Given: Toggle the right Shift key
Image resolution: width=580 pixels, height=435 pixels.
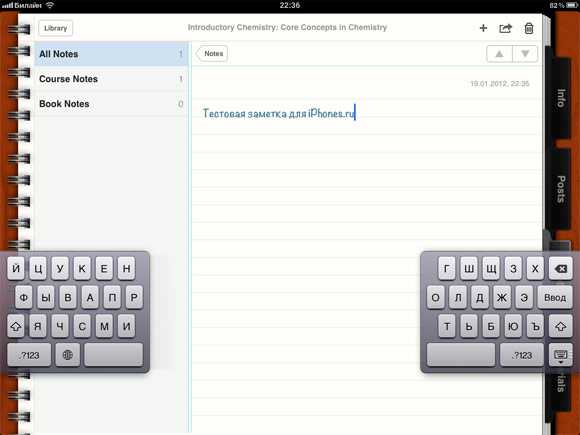Looking at the screenshot, I should pos(561,326).
